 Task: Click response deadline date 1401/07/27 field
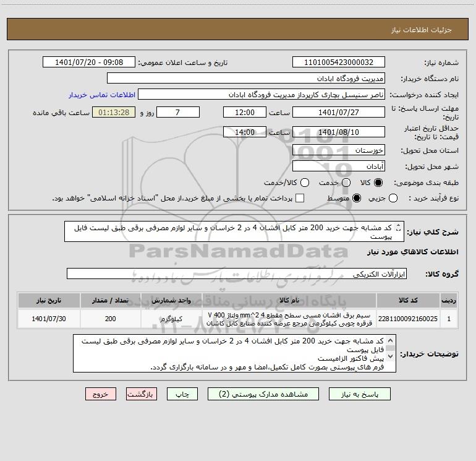(x=339, y=113)
